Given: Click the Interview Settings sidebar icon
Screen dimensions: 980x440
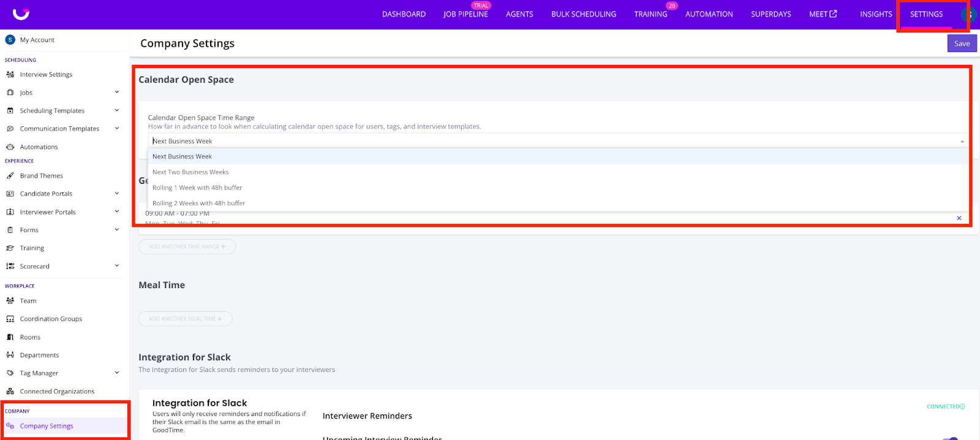Looking at the screenshot, I should coord(10,74).
